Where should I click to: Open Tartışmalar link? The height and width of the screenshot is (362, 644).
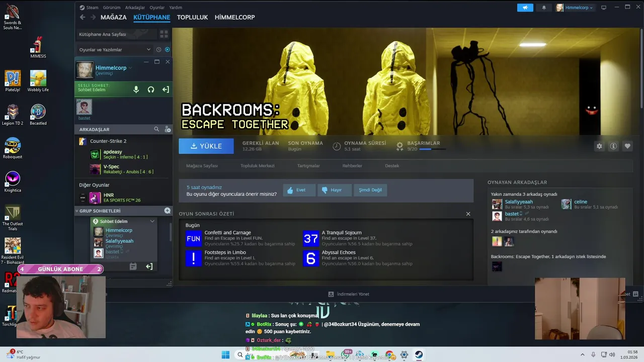[x=308, y=166]
